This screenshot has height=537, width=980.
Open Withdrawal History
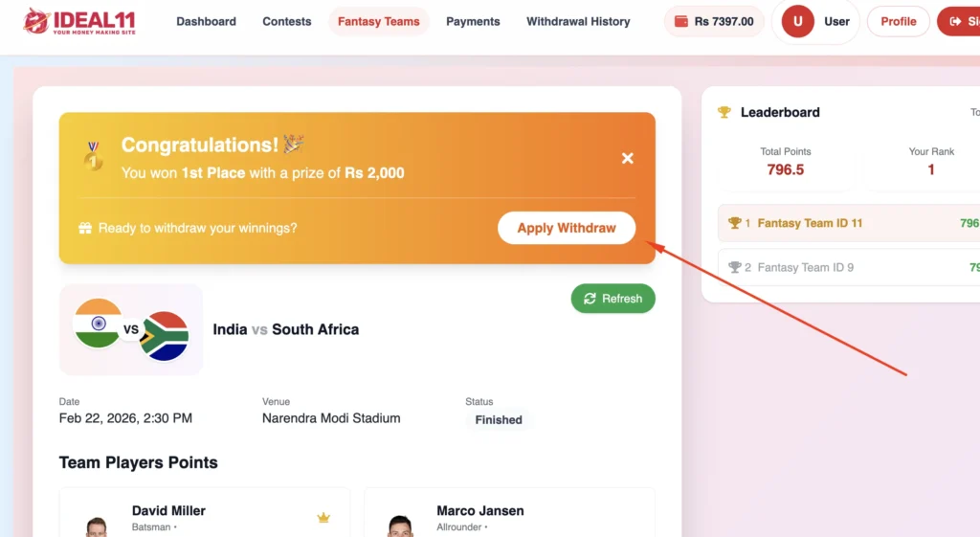coord(578,21)
